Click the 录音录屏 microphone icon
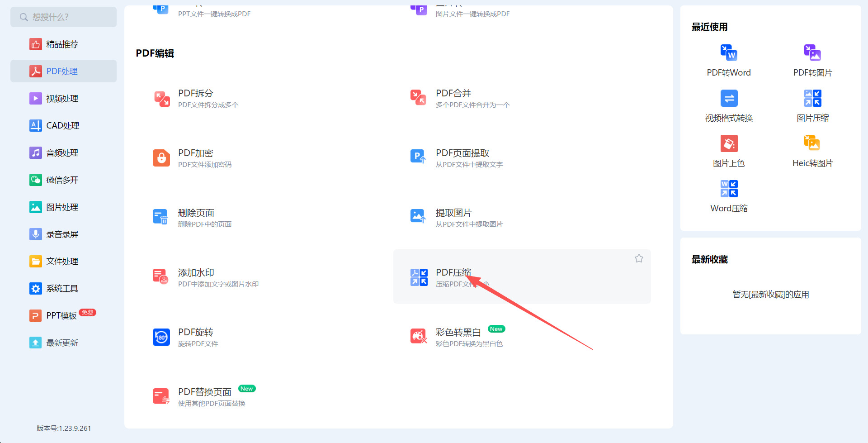The height and width of the screenshot is (443, 868). point(36,234)
